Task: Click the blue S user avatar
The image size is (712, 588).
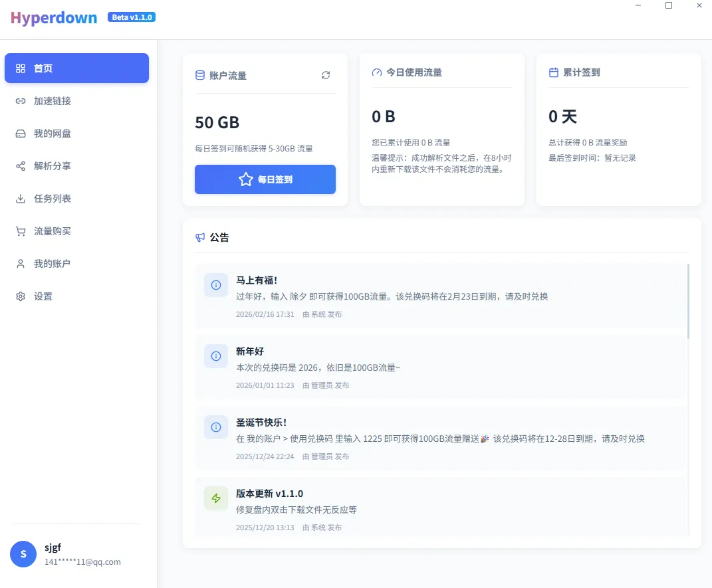Action: pyautogui.click(x=23, y=554)
